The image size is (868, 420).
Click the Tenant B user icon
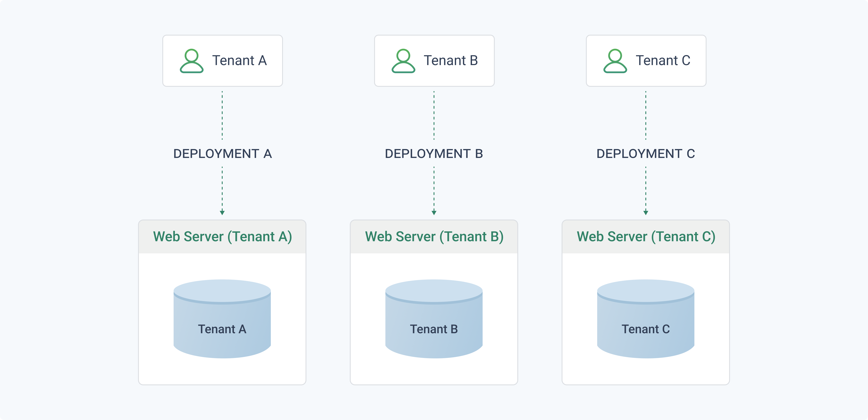click(403, 61)
